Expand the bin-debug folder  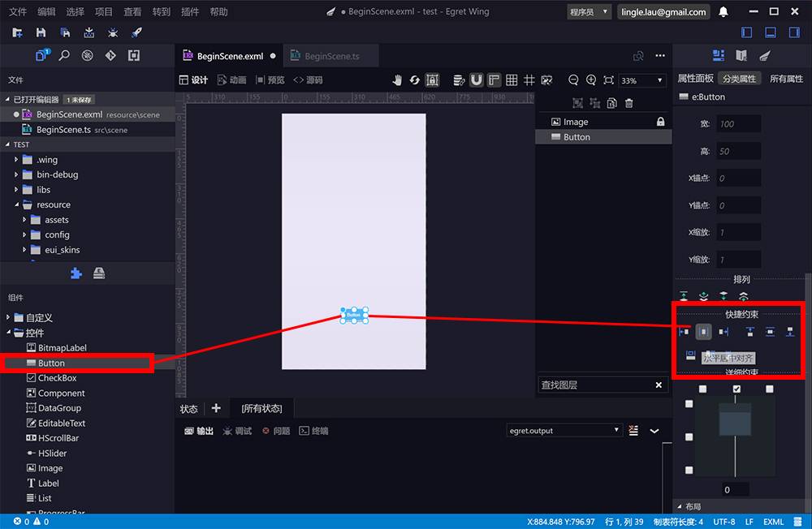15,174
